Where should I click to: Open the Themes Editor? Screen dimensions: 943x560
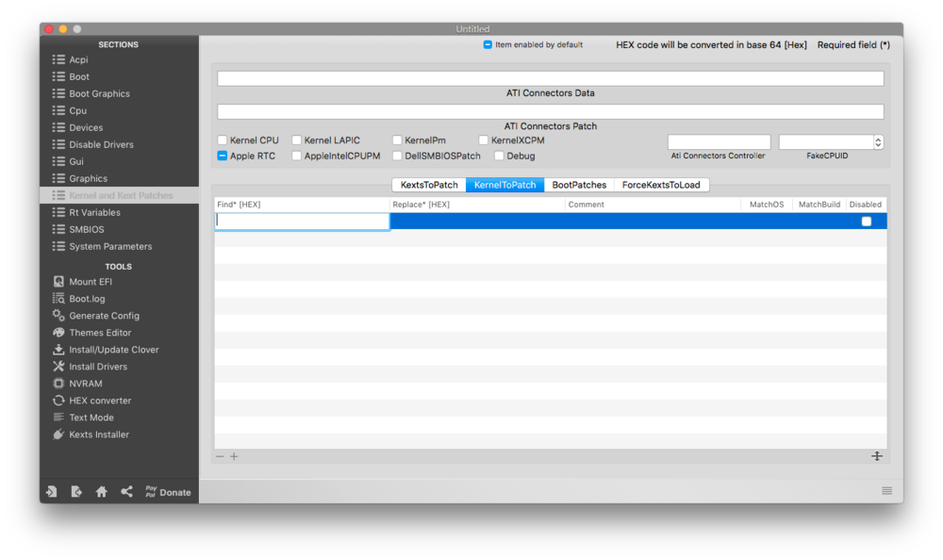click(99, 333)
